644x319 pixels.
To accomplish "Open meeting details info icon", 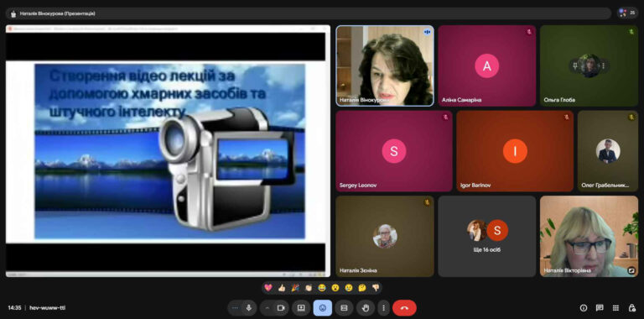I will [x=584, y=307].
